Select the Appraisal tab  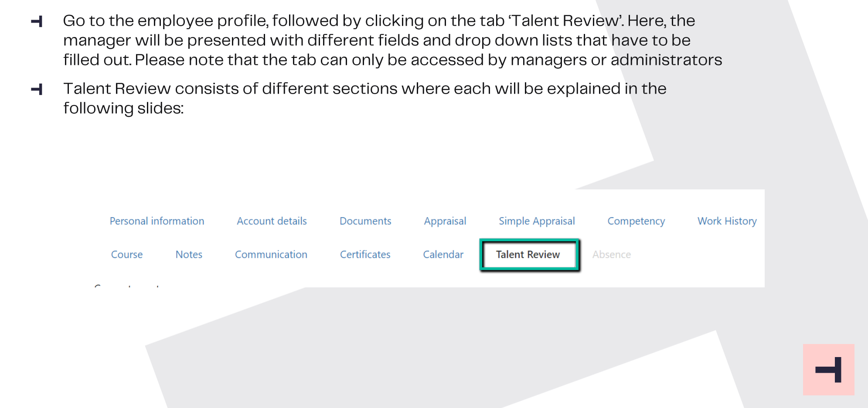(445, 221)
